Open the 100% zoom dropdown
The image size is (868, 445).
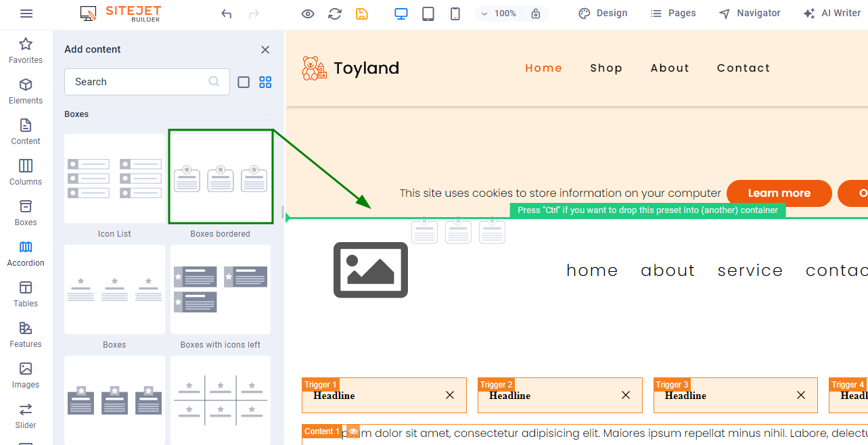pyautogui.click(x=498, y=14)
